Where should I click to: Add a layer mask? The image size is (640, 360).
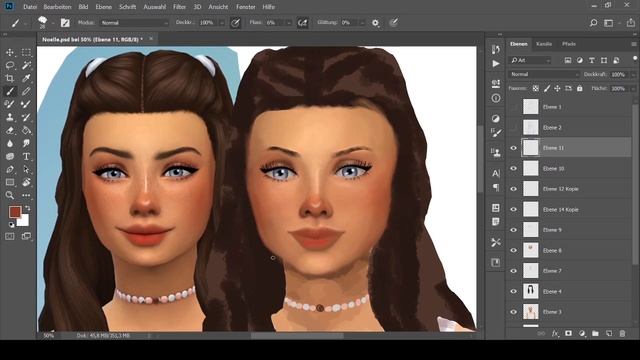[568, 333]
